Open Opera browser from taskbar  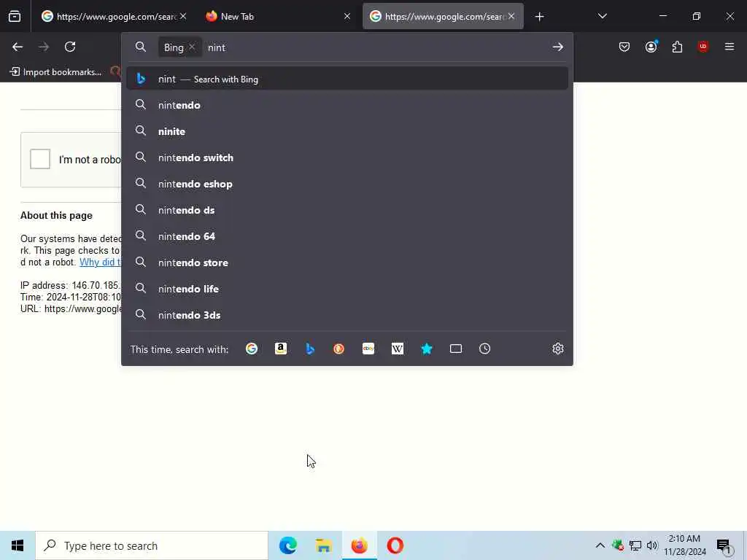pyautogui.click(x=395, y=545)
